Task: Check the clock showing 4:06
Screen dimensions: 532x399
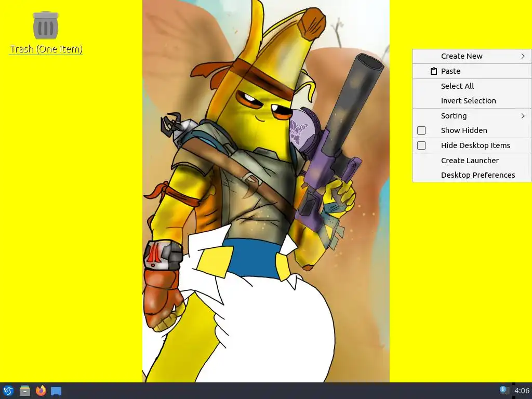Action: [522, 391]
